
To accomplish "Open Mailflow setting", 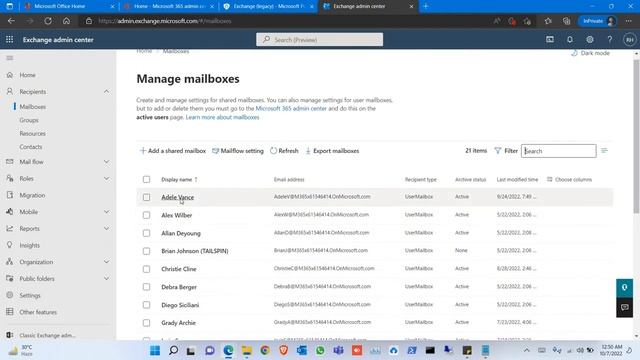I will tap(238, 151).
